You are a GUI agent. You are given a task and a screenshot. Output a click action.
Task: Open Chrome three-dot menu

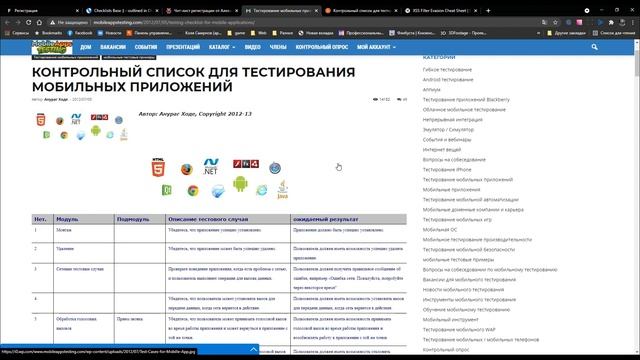[633, 22]
